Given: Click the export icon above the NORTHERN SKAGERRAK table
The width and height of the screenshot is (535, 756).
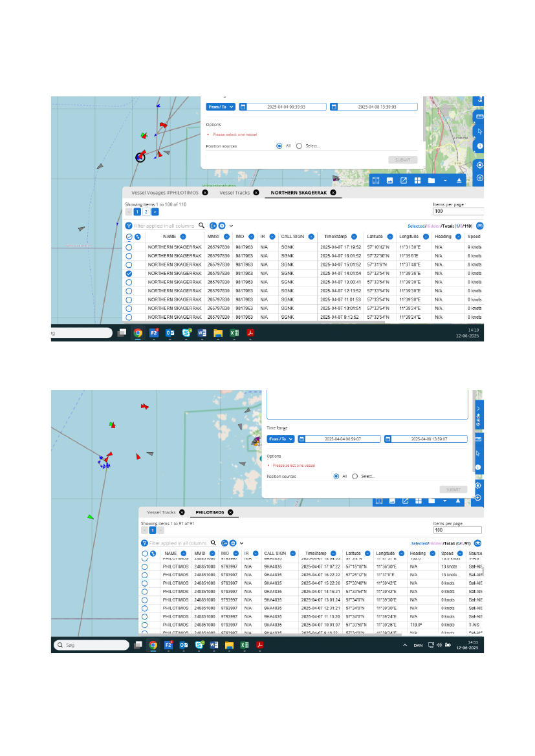Looking at the screenshot, I should (213, 226).
